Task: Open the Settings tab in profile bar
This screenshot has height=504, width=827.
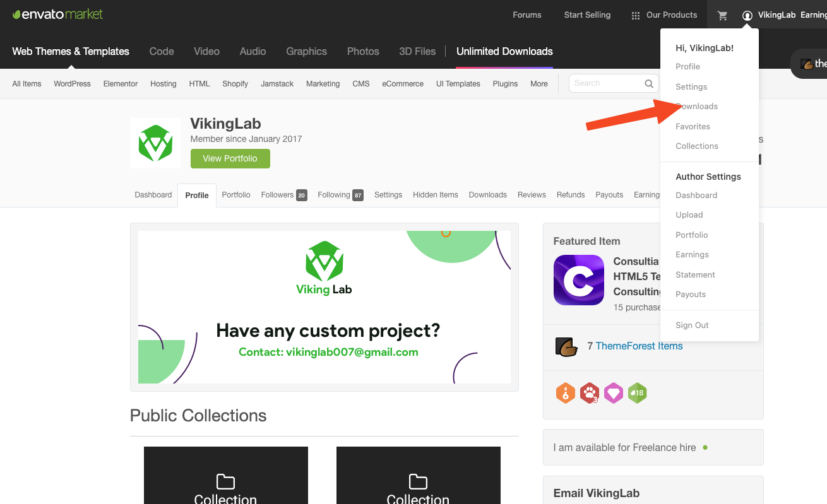Action: click(388, 195)
